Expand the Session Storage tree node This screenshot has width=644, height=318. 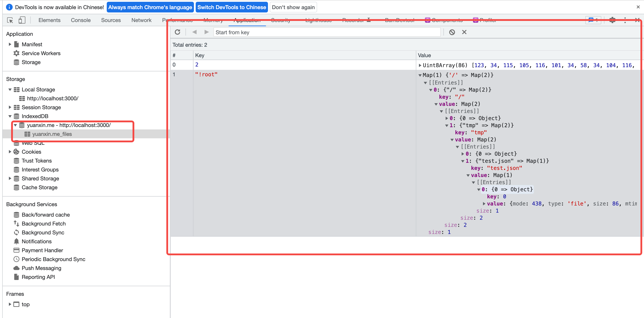click(x=10, y=107)
